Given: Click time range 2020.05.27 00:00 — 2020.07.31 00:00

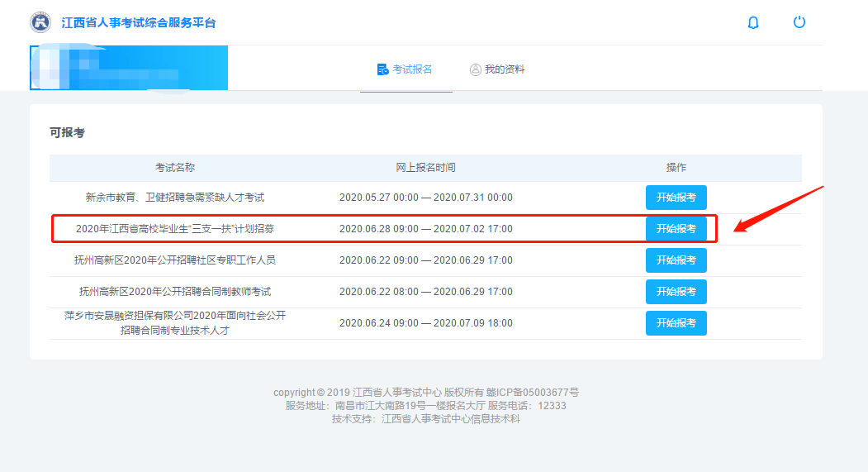Looking at the screenshot, I should [x=425, y=198].
